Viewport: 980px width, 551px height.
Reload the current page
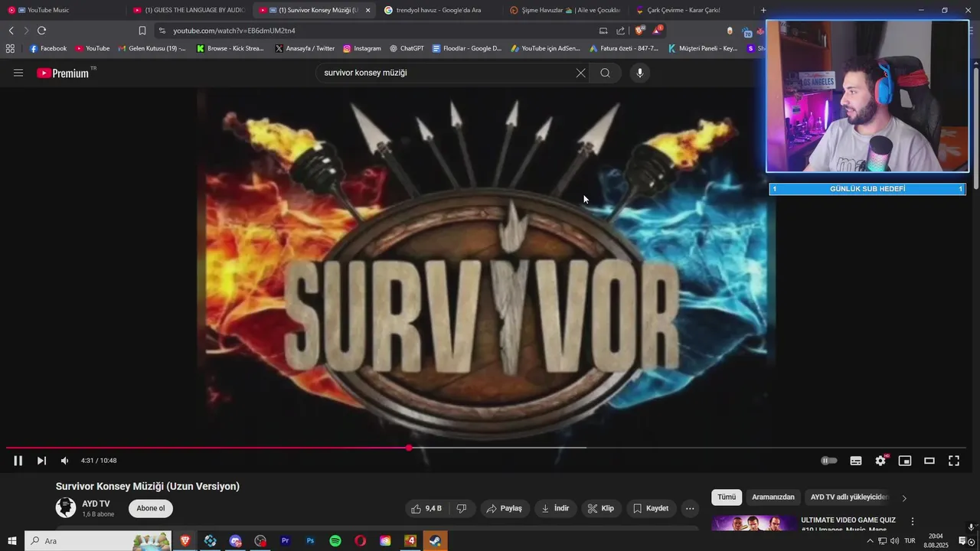[41, 31]
